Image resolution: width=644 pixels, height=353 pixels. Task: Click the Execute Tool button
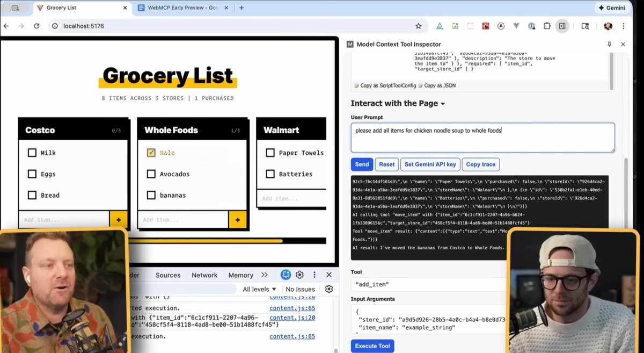click(372, 346)
